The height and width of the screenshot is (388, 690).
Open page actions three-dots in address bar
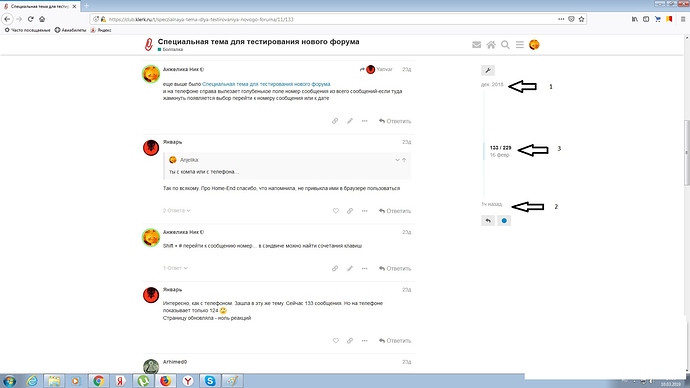[x=561, y=19]
